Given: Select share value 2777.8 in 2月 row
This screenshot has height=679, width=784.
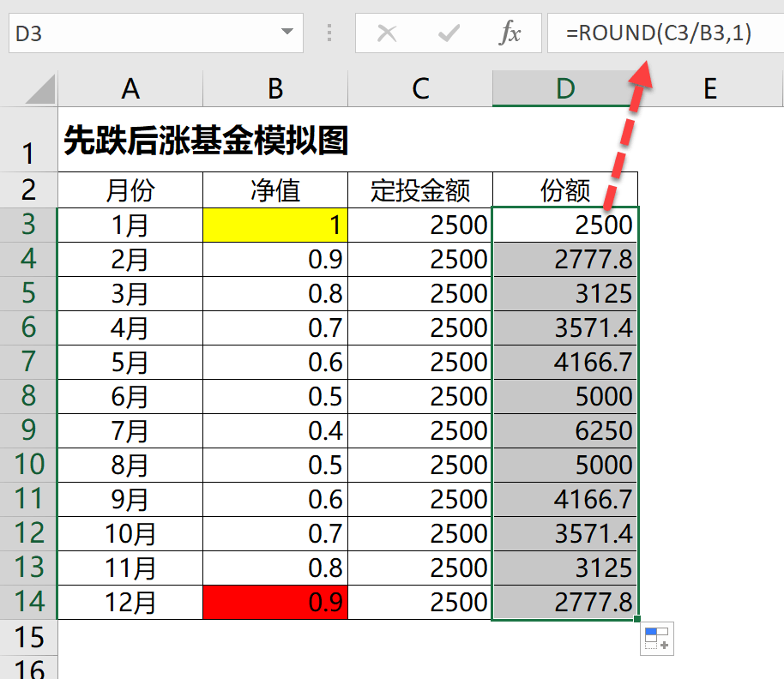Looking at the screenshot, I should point(565,259).
